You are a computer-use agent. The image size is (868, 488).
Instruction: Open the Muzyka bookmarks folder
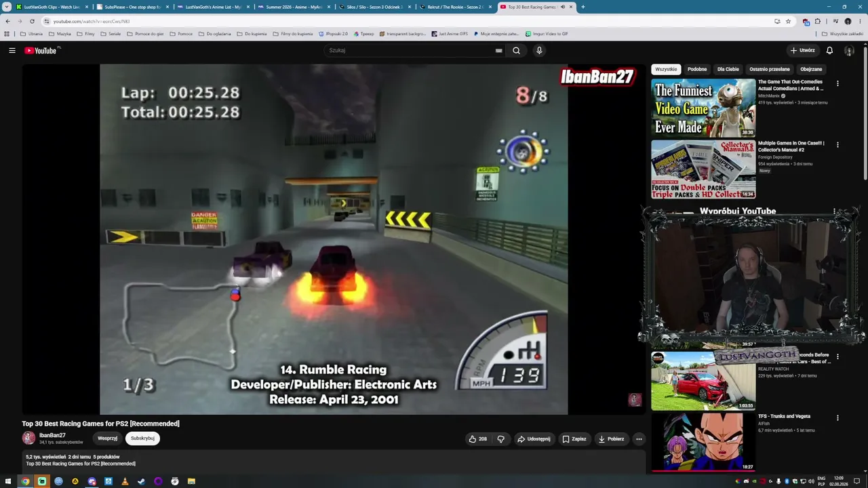click(60, 33)
